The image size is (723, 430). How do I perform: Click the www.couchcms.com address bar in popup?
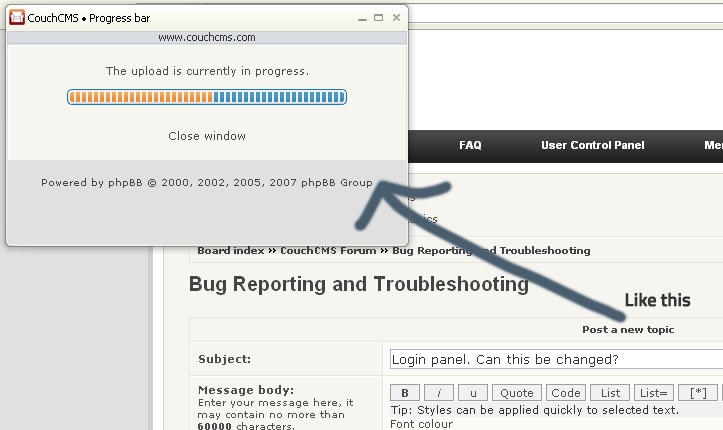[207, 37]
